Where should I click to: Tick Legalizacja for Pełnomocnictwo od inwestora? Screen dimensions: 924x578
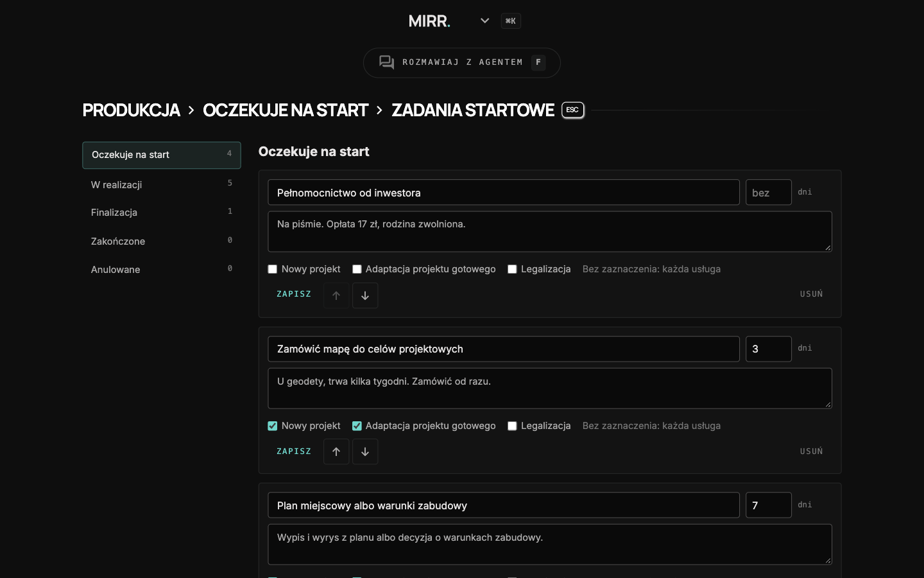(x=512, y=269)
